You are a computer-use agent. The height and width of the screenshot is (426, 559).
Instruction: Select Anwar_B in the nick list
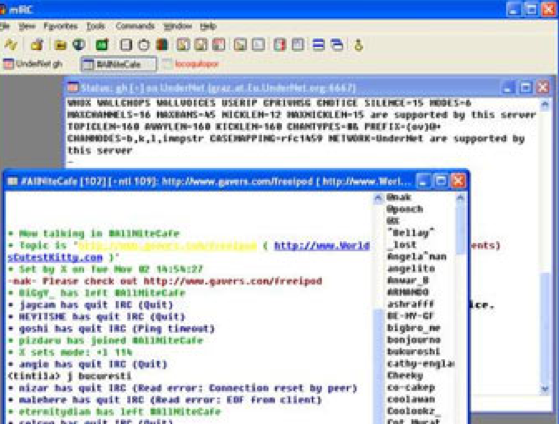[408, 280]
